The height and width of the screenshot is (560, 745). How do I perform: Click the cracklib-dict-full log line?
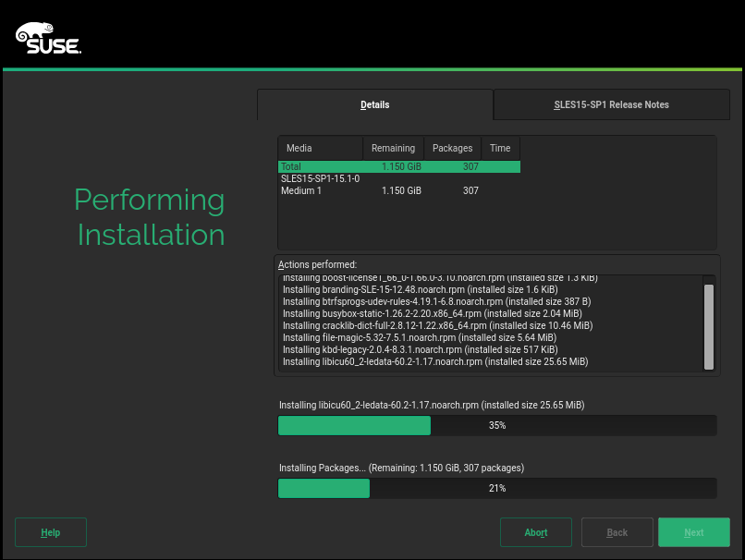(x=437, y=325)
